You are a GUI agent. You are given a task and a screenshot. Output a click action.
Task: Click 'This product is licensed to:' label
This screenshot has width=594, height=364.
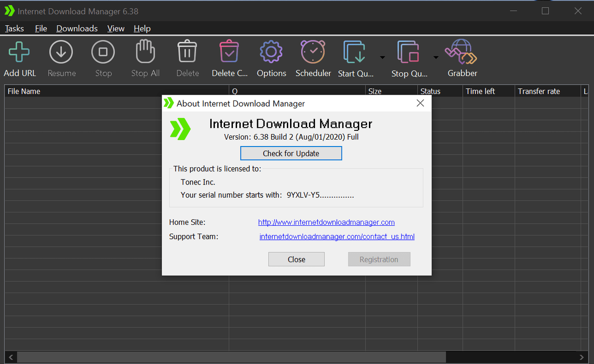(x=217, y=169)
